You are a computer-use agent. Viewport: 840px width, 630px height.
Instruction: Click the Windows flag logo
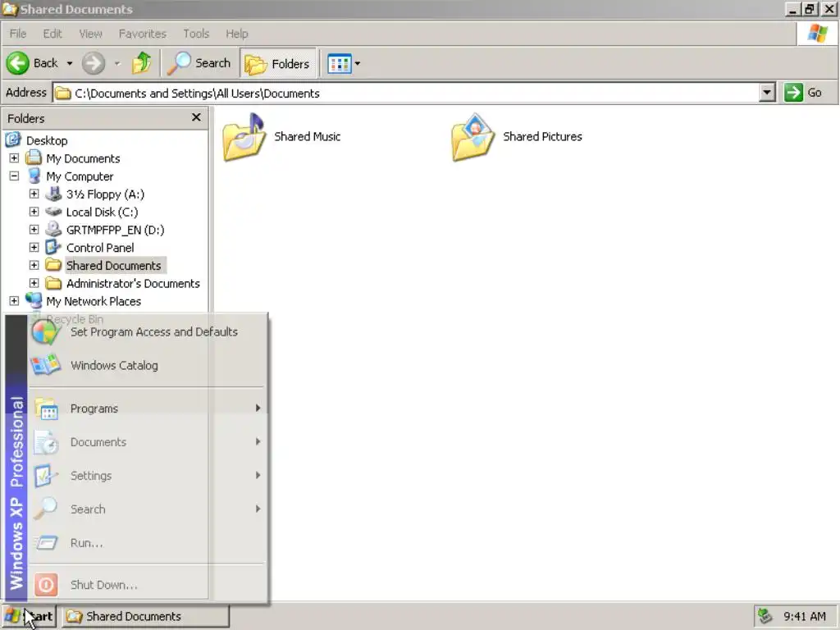click(818, 33)
